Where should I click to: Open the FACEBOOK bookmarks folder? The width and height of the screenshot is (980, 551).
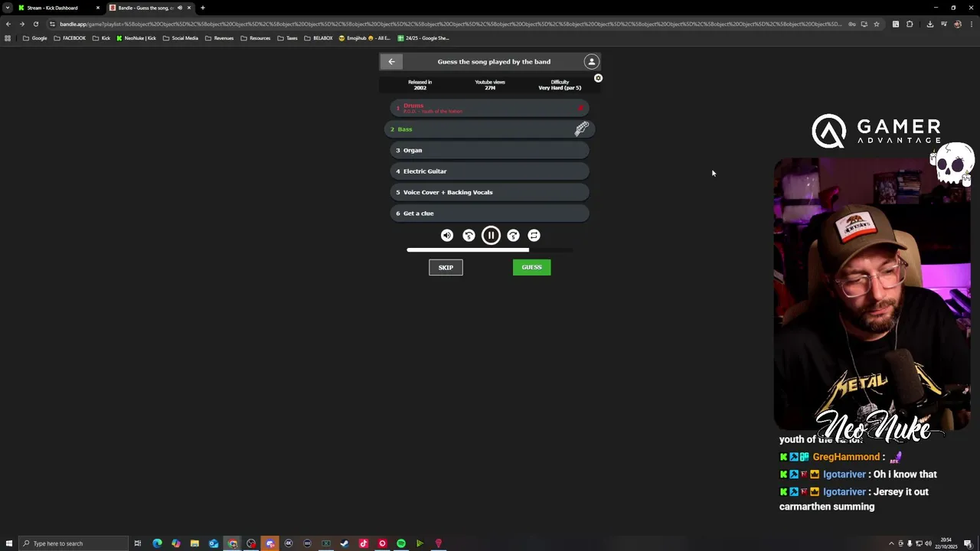tap(70, 38)
